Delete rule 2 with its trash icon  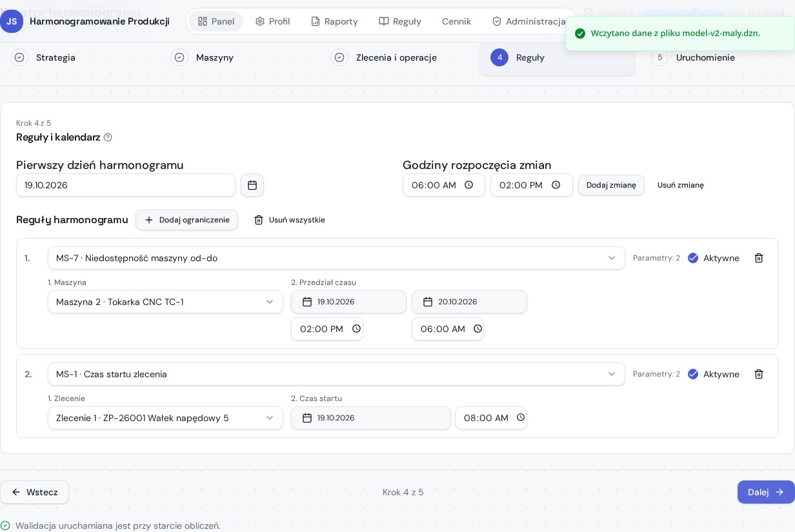[759, 374]
